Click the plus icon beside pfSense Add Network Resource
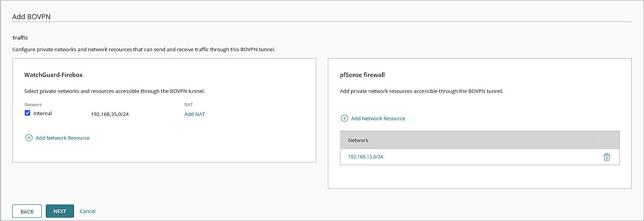The image size is (644, 221). coord(344,119)
